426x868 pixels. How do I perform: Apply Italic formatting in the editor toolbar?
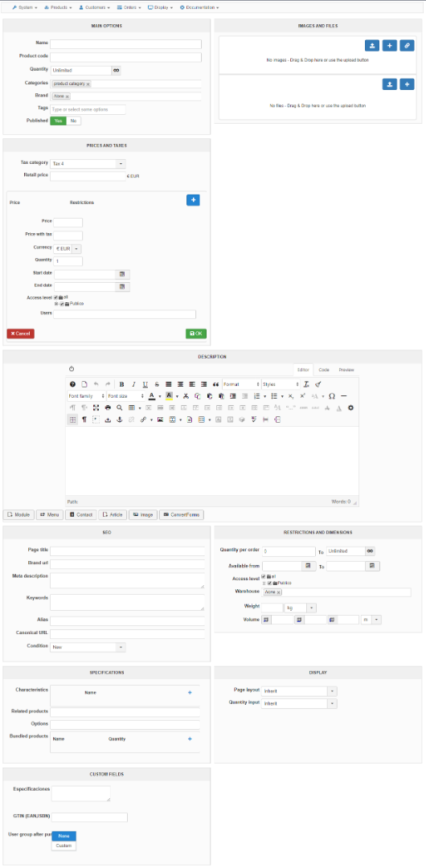pyautogui.click(x=133, y=384)
